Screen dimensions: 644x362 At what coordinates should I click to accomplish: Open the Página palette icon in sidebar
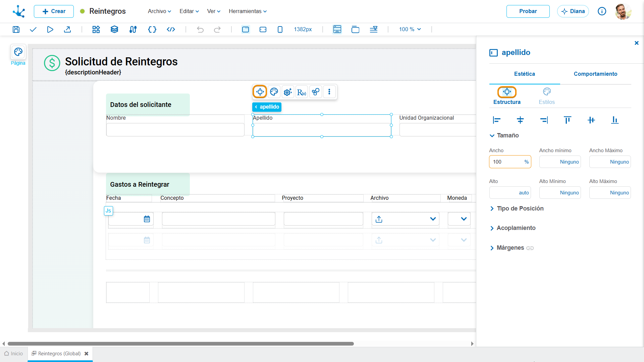point(18,52)
